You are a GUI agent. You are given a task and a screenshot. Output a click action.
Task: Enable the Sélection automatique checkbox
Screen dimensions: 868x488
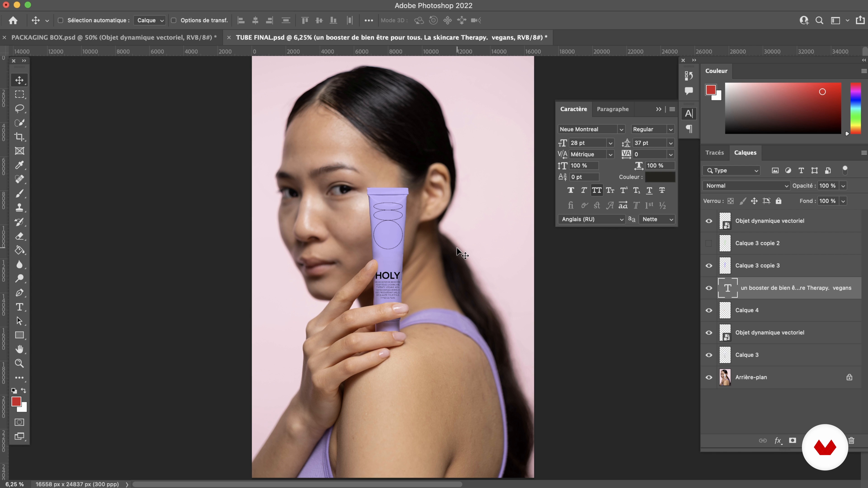tap(61, 20)
